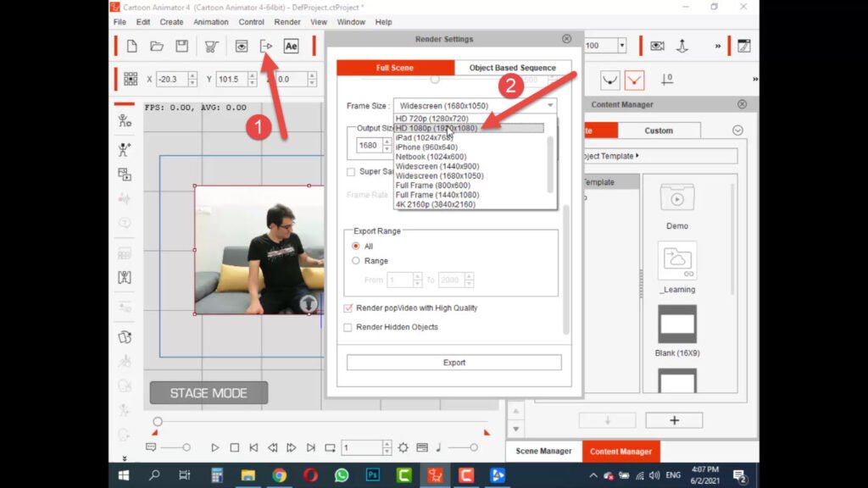Enable the Super Sampling checkbox
Image resolution: width=868 pixels, height=488 pixels.
click(351, 172)
